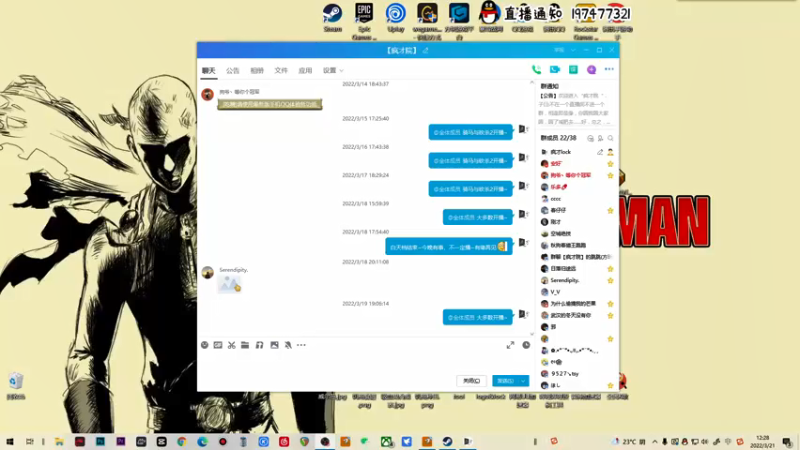
Task: Click the olive highlighted message from 3/14
Action: (270, 105)
